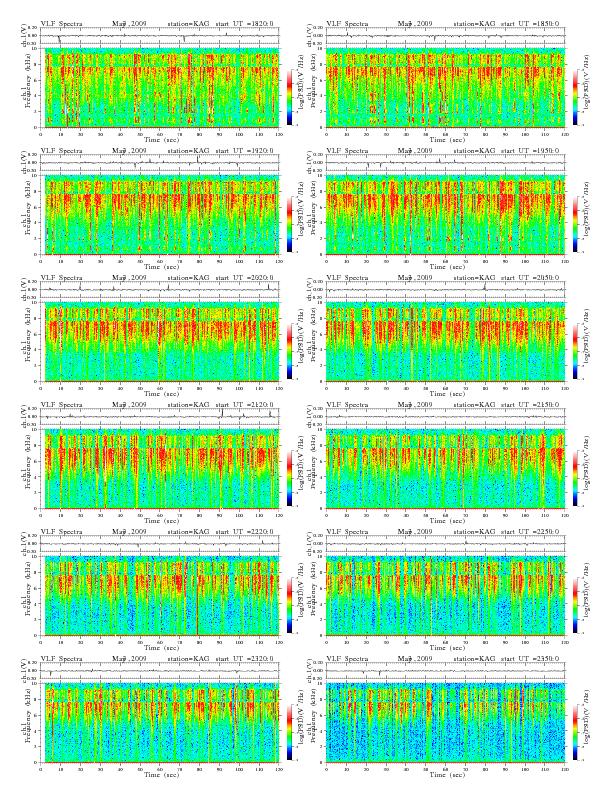
Task: Choose the UT 2320 spectrogram panel
Action: [x=160, y=723]
